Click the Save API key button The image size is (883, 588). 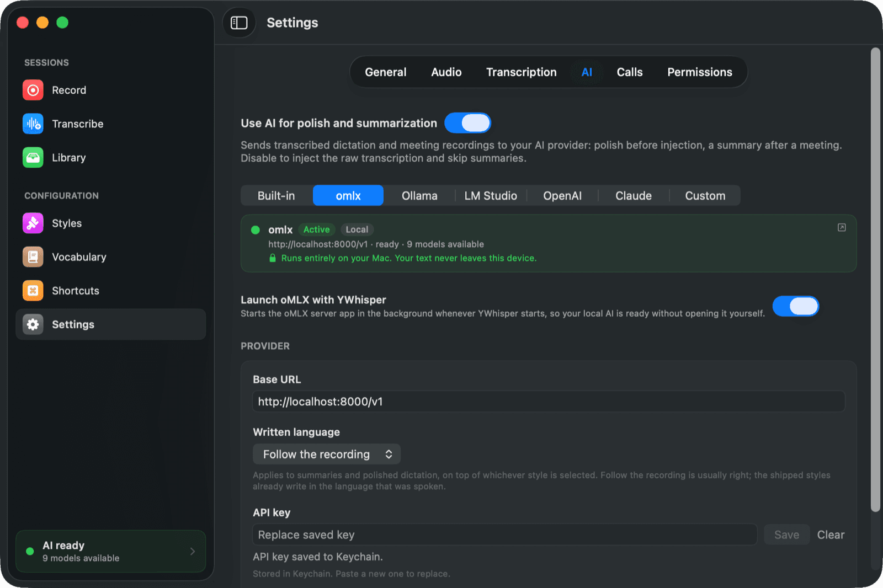pos(786,534)
